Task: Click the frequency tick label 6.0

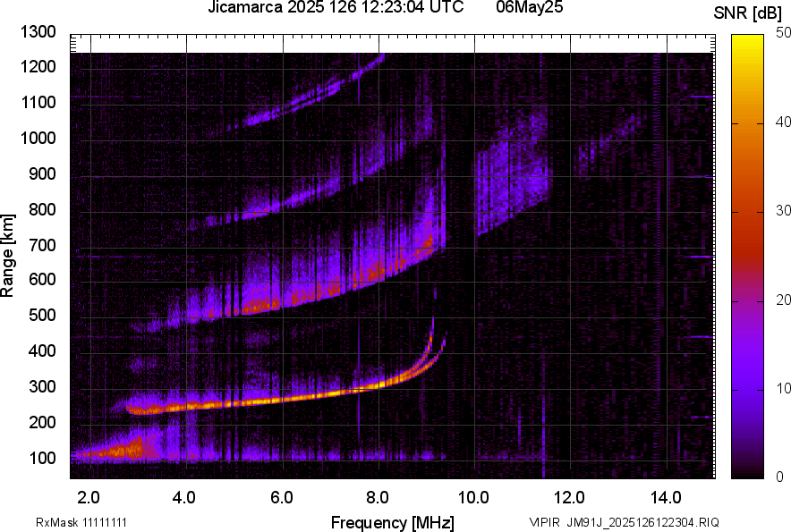Action: [282, 498]
